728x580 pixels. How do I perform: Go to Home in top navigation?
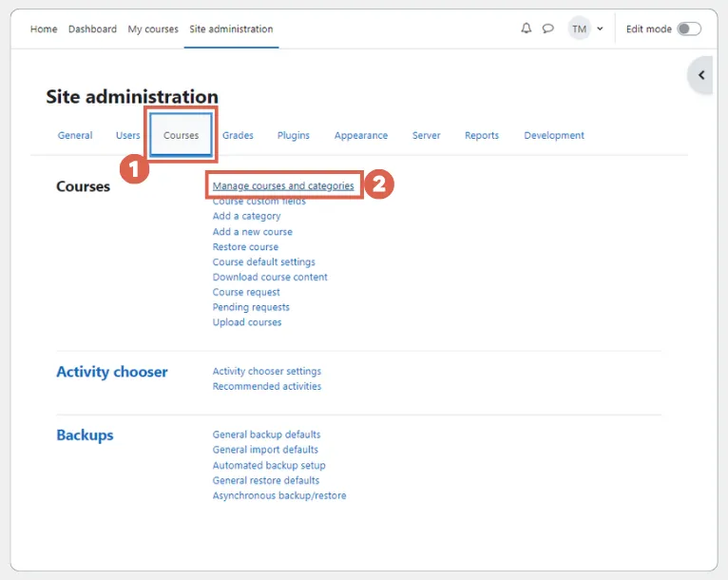(44, 29)
